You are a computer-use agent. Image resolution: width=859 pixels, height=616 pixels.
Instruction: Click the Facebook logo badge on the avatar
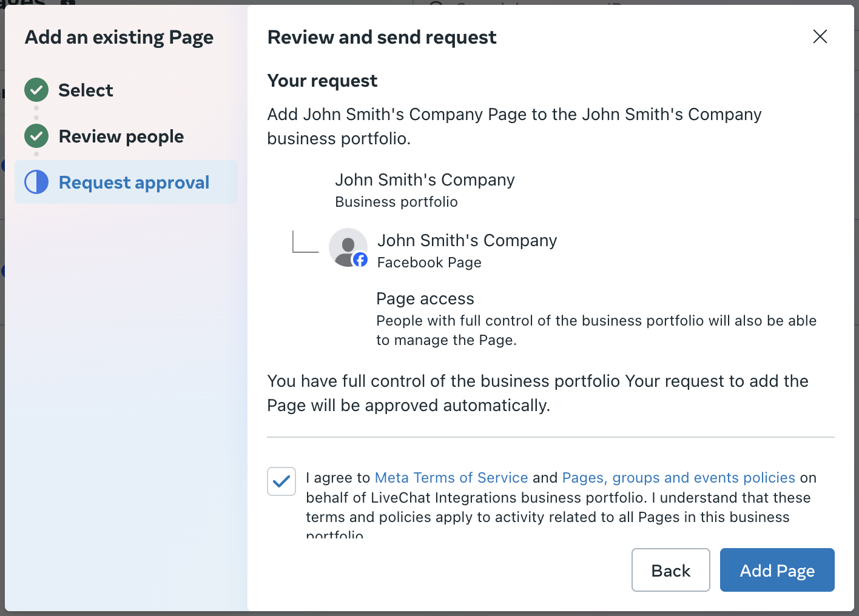coord(360,260)
